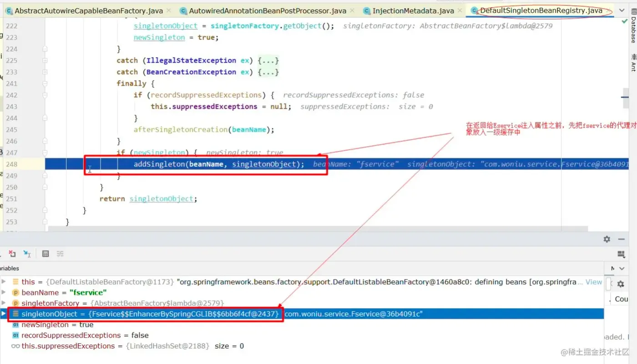Click the Restore Layout icon in debugger
The height and width of the screenshot is (364, 637).
coord(621,254)
